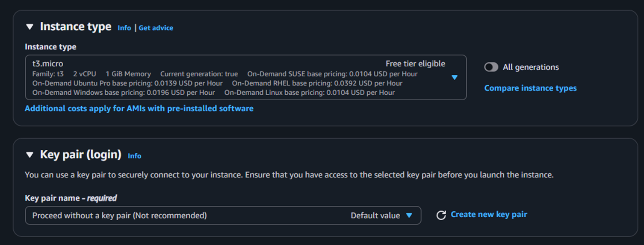The height and width of the screenshot is (245, 644).
Task: Click the Instance type section heading
Action: pos(76,27)
